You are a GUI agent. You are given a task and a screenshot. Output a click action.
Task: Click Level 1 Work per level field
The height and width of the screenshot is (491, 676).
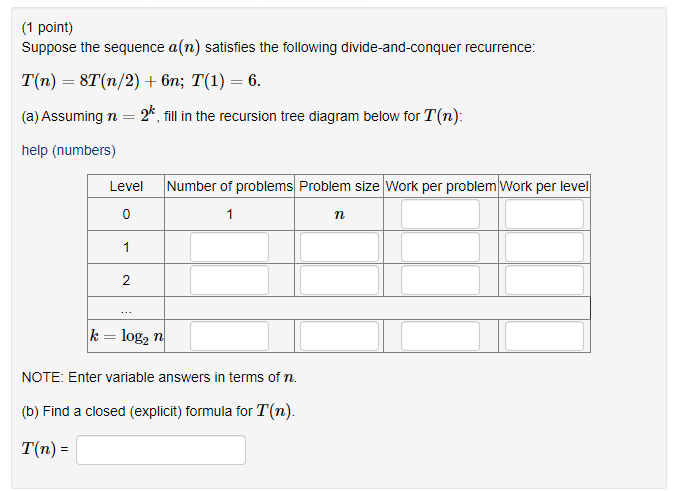544,247
